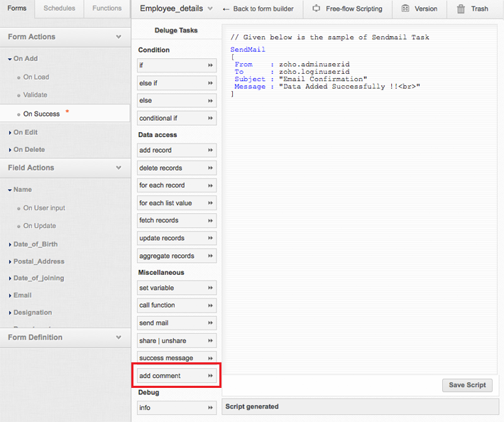
Task: Expand the Form Definition section
Action: pyautogui.click(x=119, y=337)
